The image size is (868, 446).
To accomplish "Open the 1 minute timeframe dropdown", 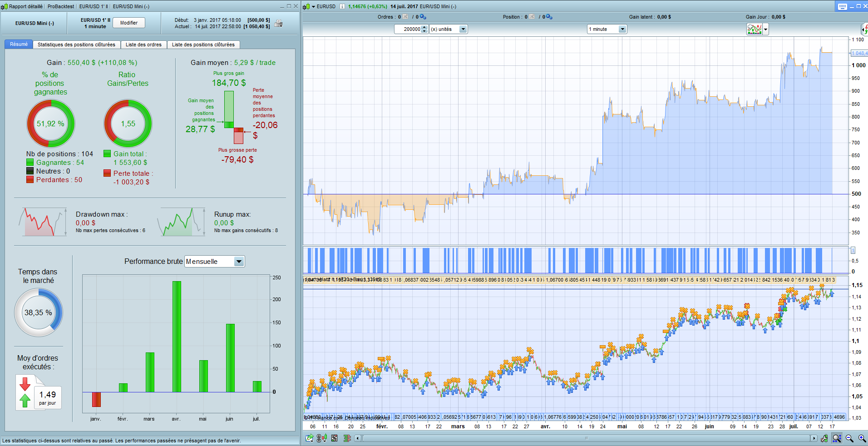I will [x=622, y=29].
